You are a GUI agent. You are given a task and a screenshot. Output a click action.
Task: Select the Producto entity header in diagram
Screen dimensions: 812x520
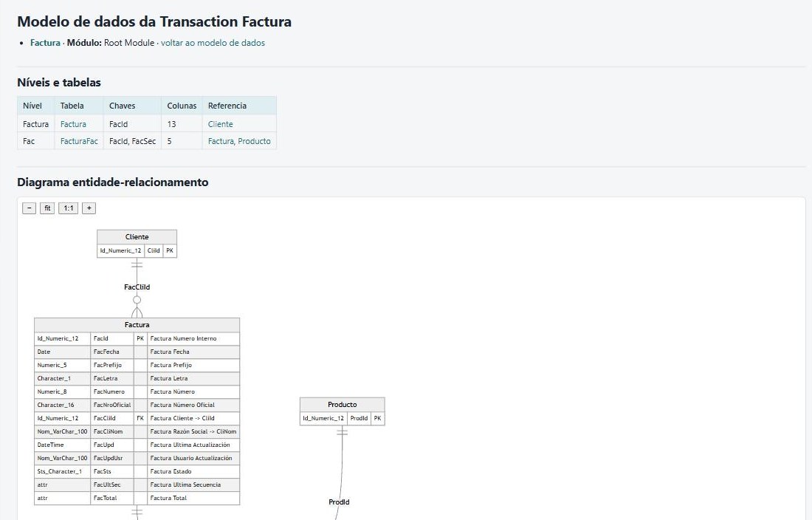[x=343, y=405]
